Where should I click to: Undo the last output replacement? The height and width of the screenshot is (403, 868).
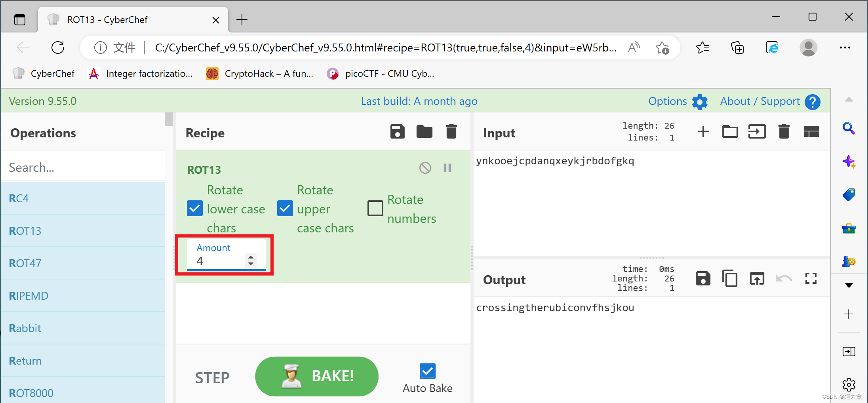[x=784, y=279]
